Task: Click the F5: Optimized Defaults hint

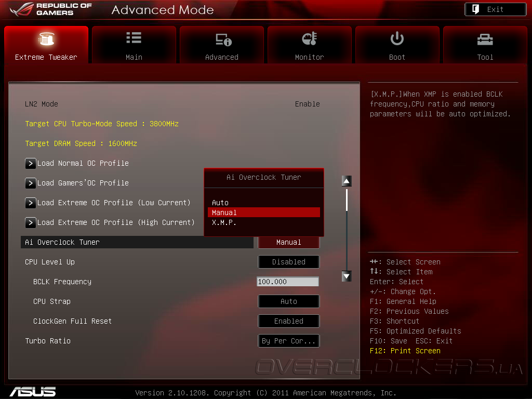Action: coord(416,331)
